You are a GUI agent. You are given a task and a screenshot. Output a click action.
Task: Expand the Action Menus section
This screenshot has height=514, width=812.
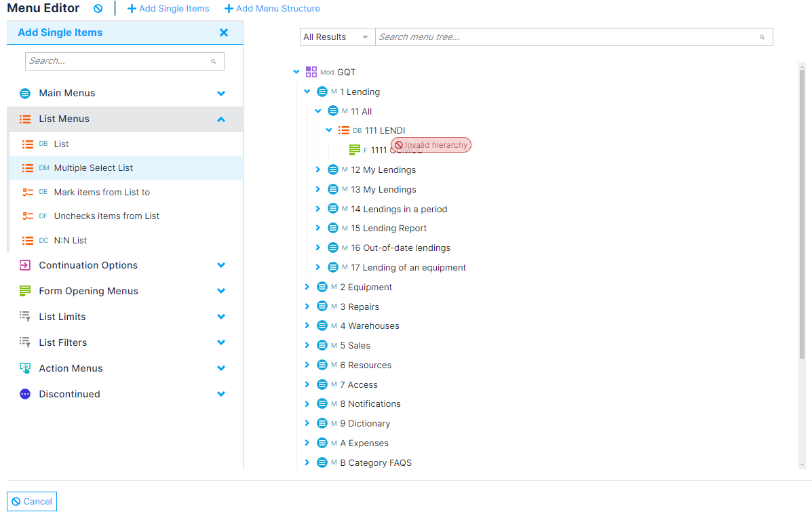tap(221, 368)
